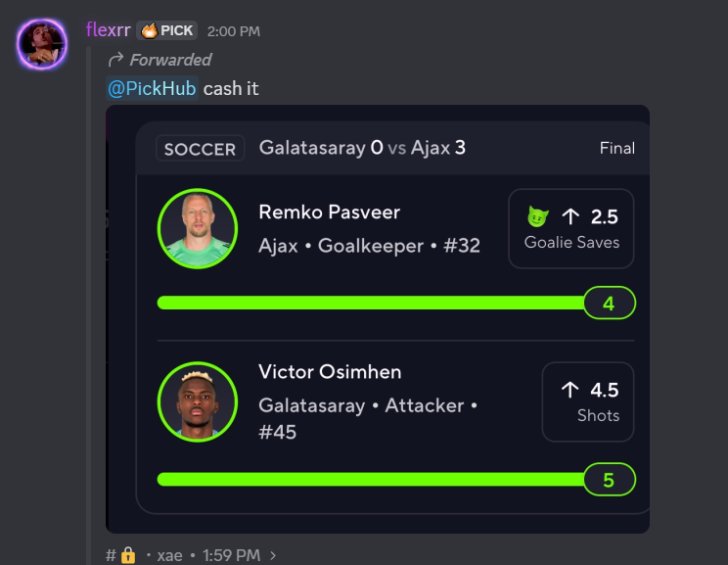This screenshot has height=565, width=728.
Task: Open the Shots 4.5 stat box
Action: 587,401
